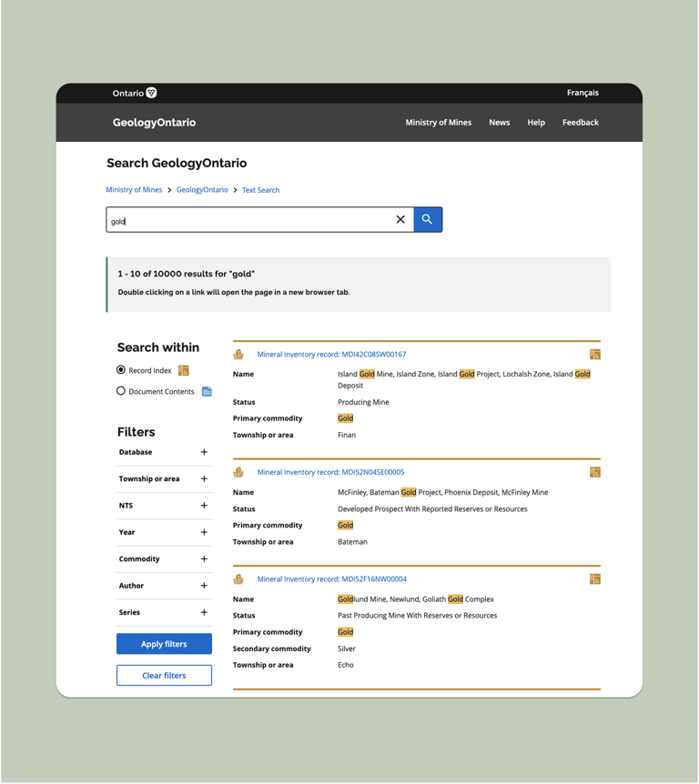Image resolution: width=699 pixels, height=784 pixels.
Task: Click the "Finan" township value
Action: tap(347, 435)
